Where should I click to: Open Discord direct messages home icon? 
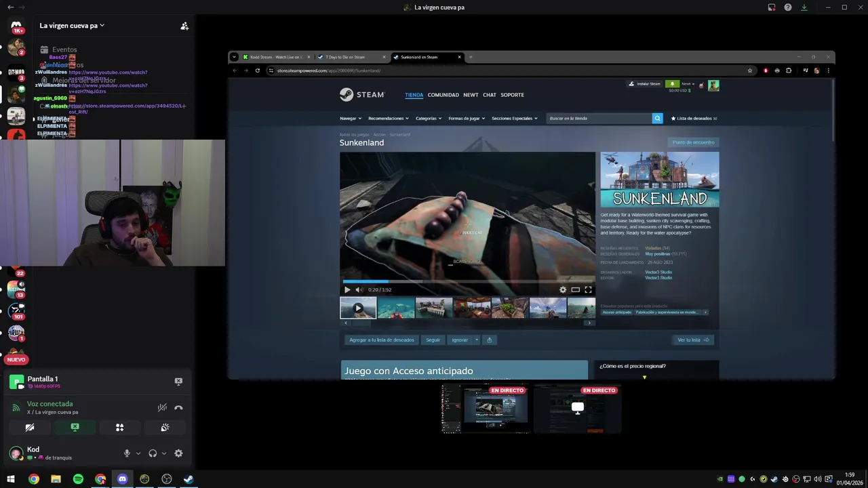click(x=16, y=26)
